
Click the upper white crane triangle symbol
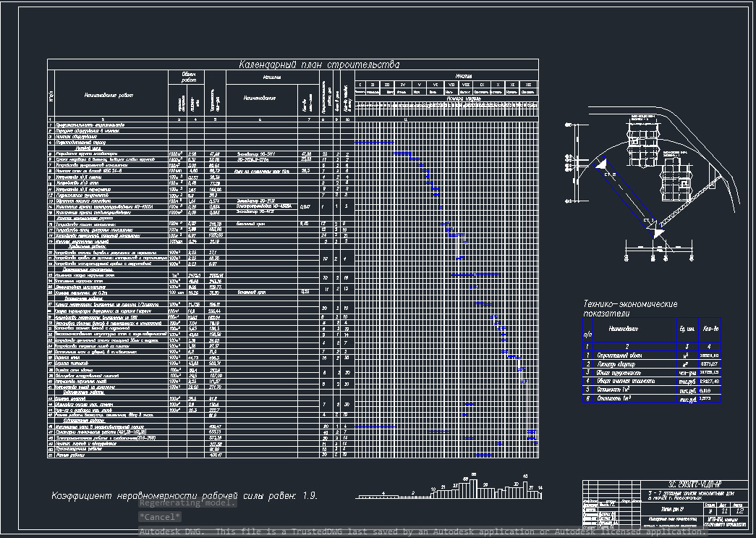[x=601, y=167]
